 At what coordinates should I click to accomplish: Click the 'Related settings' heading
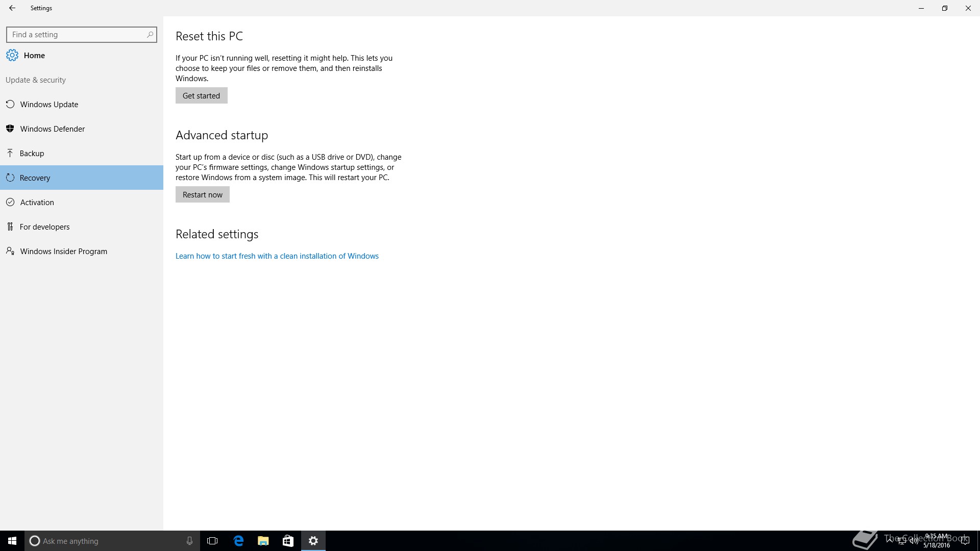click(217, 234)
